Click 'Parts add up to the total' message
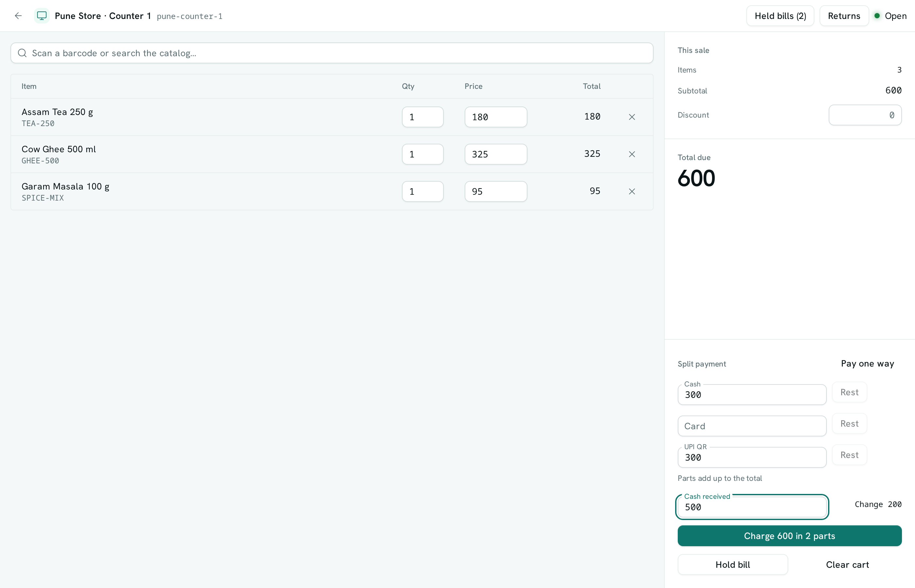 (720, 478)
